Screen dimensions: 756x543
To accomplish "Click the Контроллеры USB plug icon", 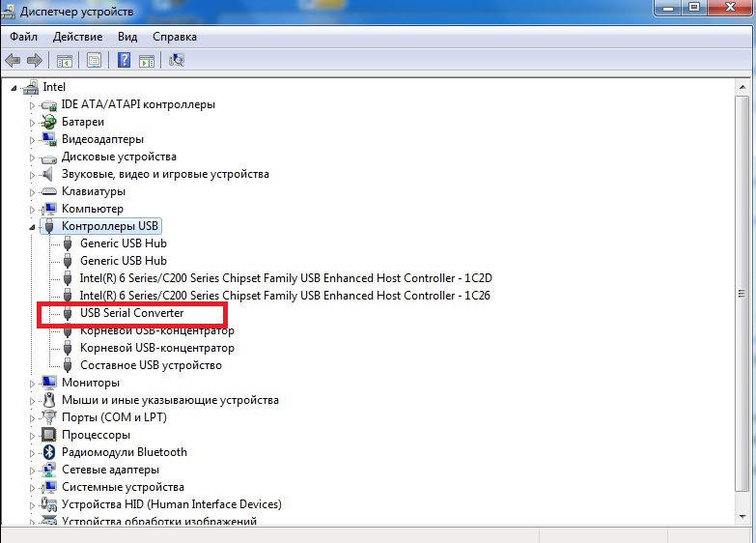I will 49,226.
